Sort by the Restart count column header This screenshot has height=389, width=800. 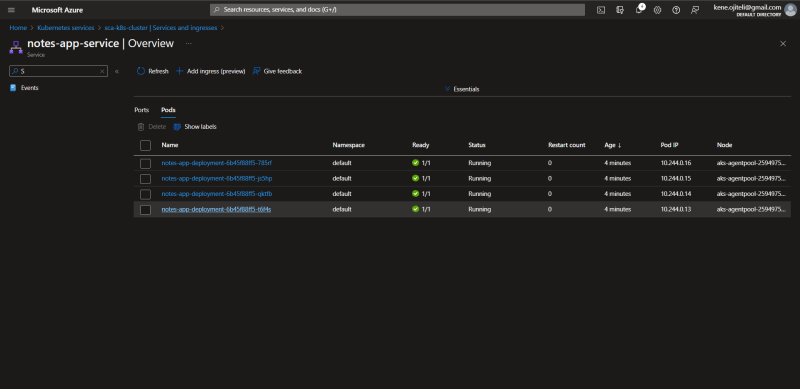point(567,145)
